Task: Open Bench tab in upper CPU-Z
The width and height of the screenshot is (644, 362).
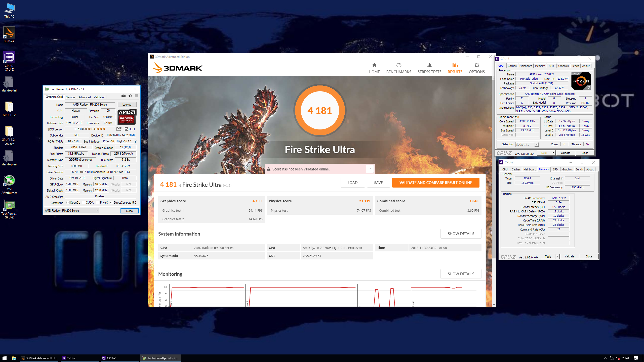Action: point(575,66)
